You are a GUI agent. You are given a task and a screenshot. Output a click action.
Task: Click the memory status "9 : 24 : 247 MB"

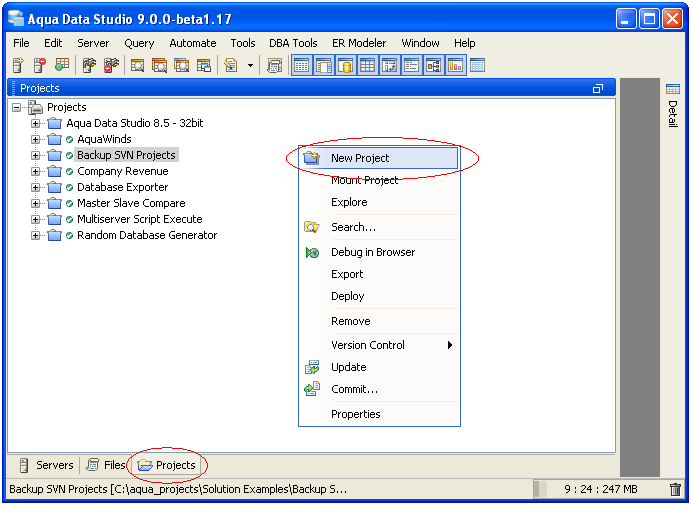coord(601,489)
